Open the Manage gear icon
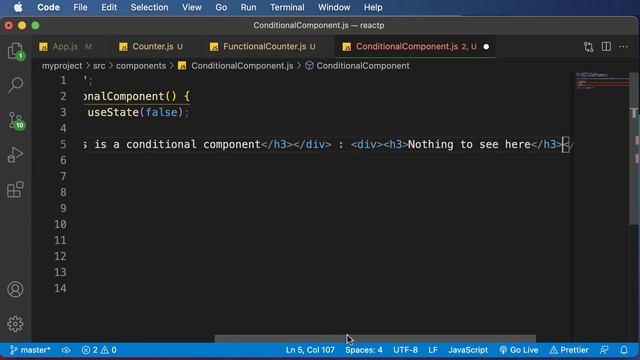This screenshot has width=640, height=360. pyautogui.click(x=15, y=324)
